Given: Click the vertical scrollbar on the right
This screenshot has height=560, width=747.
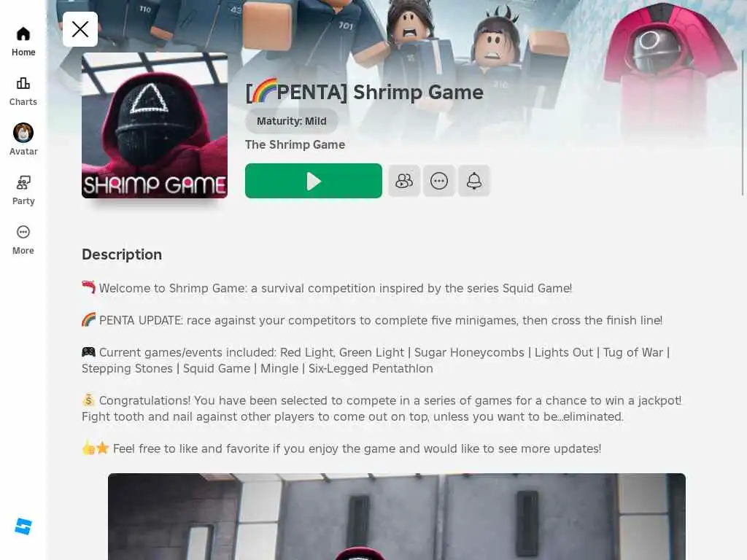Looking at the screenshot, I should coord(742,122).
